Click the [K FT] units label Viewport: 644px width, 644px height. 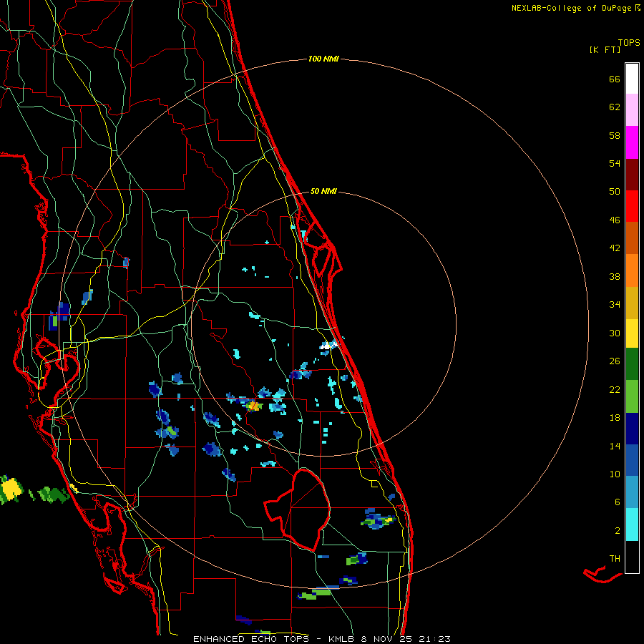pos(605,49)
